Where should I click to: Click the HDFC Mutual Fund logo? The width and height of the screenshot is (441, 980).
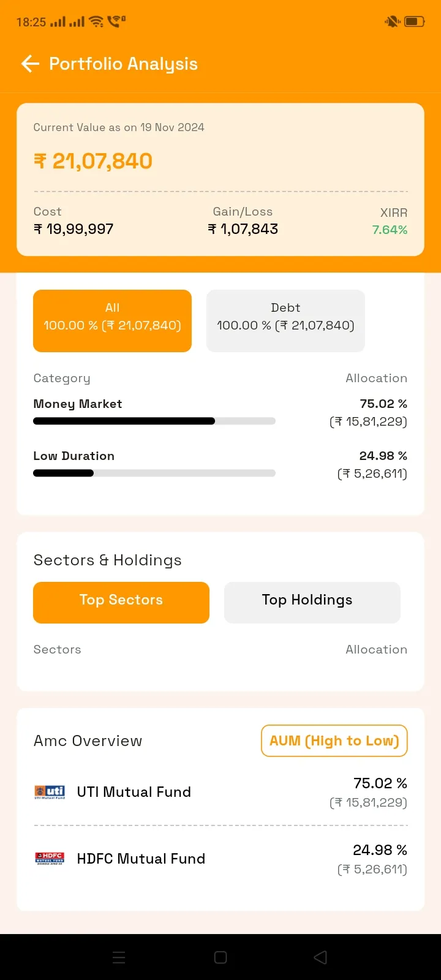[x=50, y=859]
